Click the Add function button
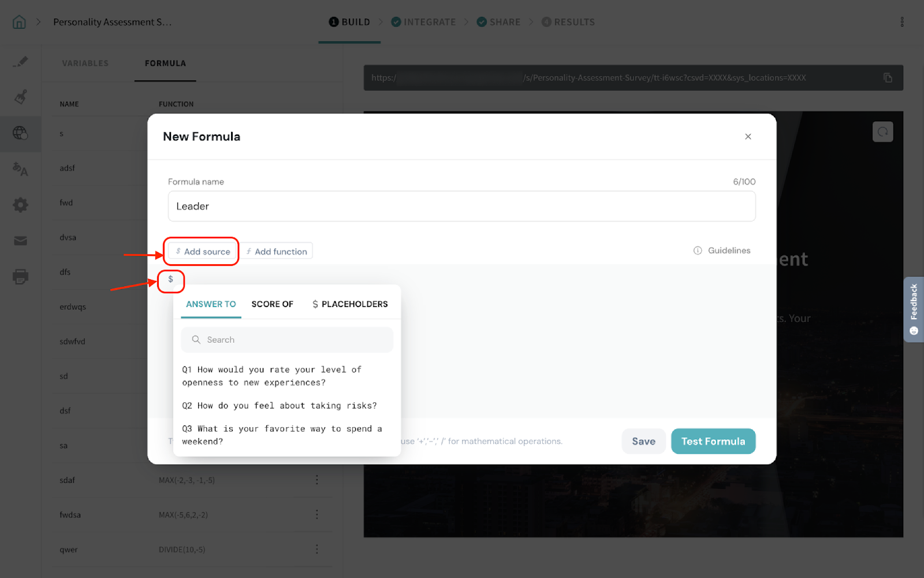 click(x=277, y=251)
